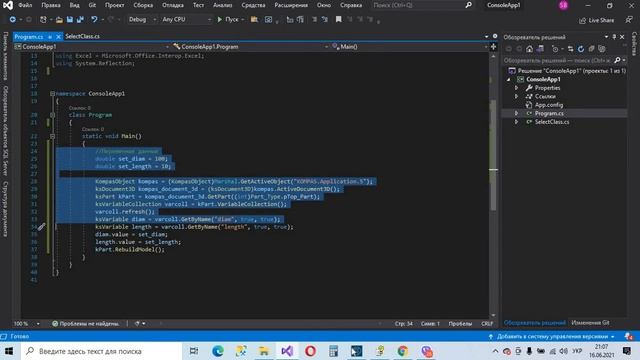Collapse the ConsoleApp1 project node
This screenshot has height=360, width=640.
[x=509, y=80]
